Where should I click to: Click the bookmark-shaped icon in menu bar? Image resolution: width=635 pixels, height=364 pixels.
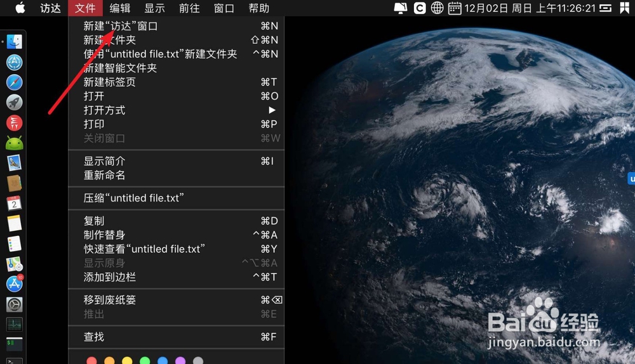[x=624, y=8]
